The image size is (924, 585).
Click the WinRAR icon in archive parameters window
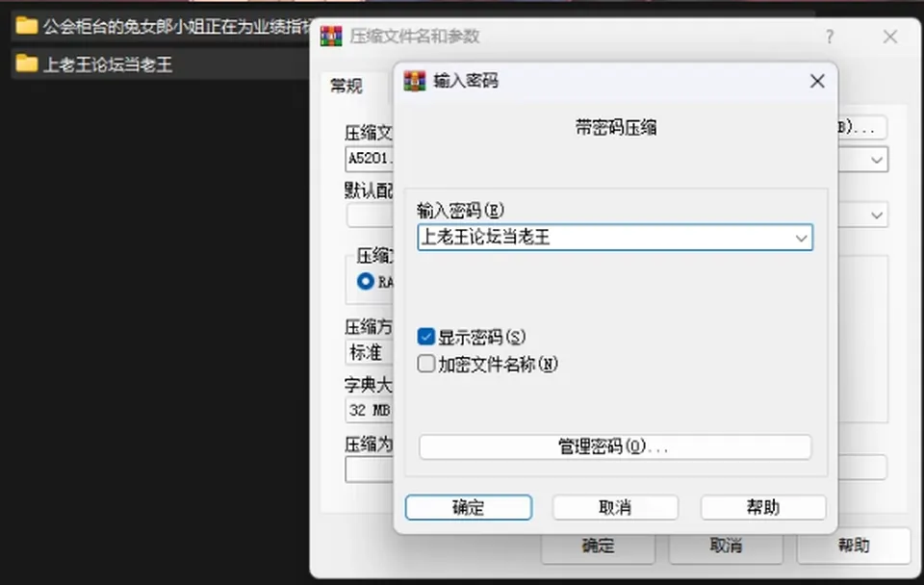[331, 37]
